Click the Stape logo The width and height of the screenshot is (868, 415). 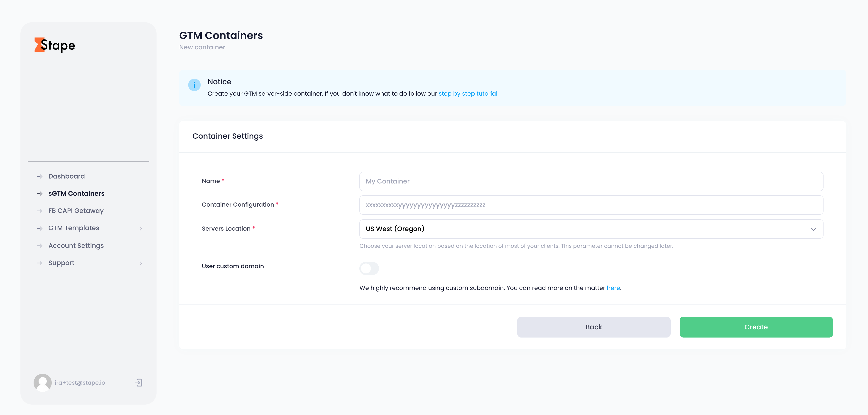(55, 45)
